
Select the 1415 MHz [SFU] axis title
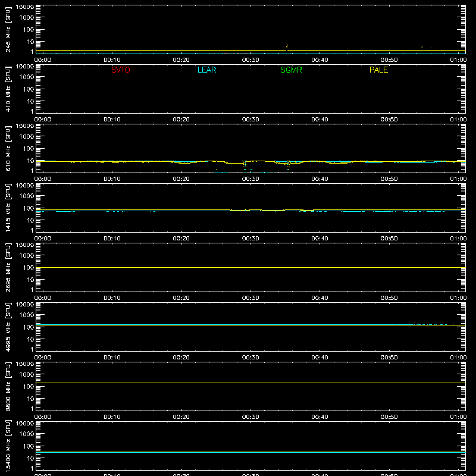pyautogui.click(x=8, y=208)
